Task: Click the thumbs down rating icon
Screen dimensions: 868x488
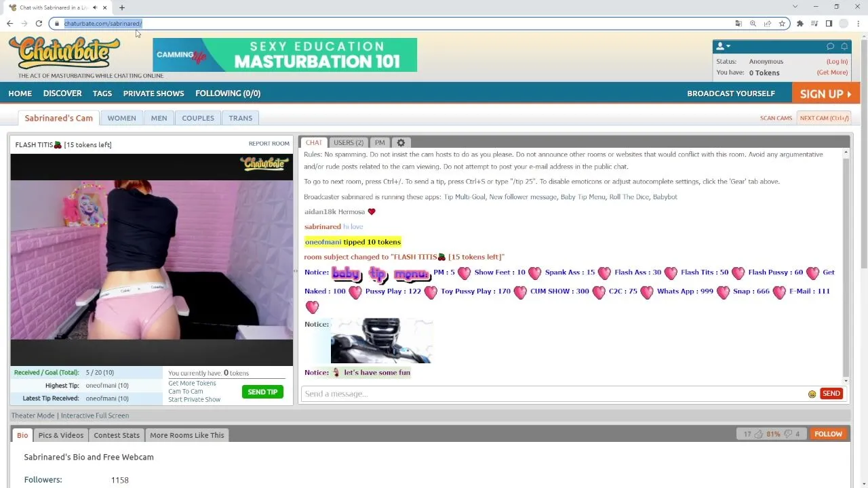Action: tap(788, 434)
